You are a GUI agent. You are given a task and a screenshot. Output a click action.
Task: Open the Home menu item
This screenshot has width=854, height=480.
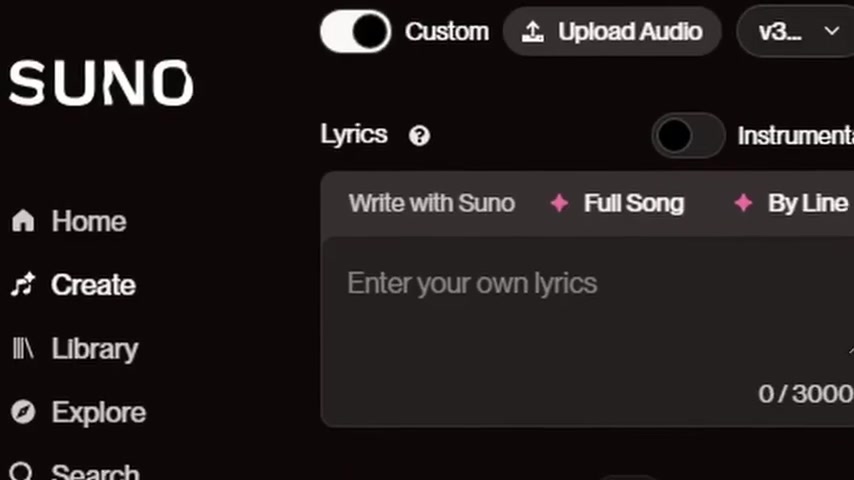(69, 221)
